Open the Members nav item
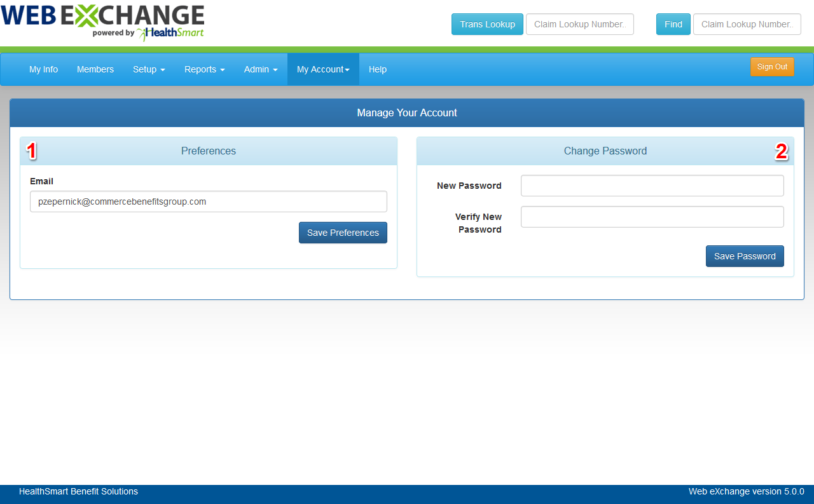This screenshot has width=814, height=504. [95, 69]
